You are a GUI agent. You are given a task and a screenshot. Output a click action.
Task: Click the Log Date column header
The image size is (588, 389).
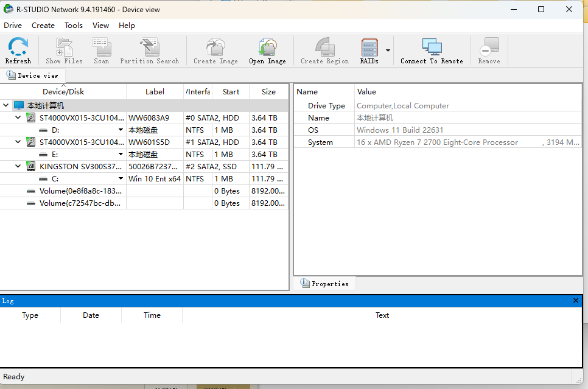coord(91,315)
